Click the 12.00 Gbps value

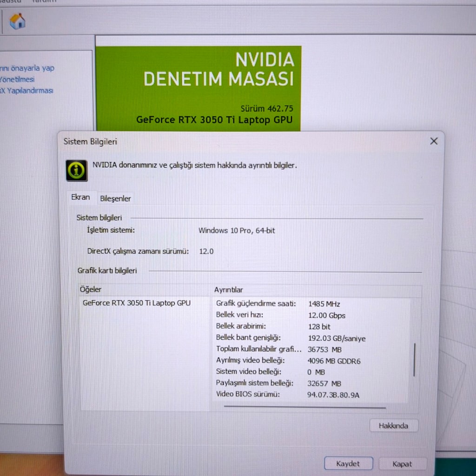pyautogui.click(x=327, y=316)
